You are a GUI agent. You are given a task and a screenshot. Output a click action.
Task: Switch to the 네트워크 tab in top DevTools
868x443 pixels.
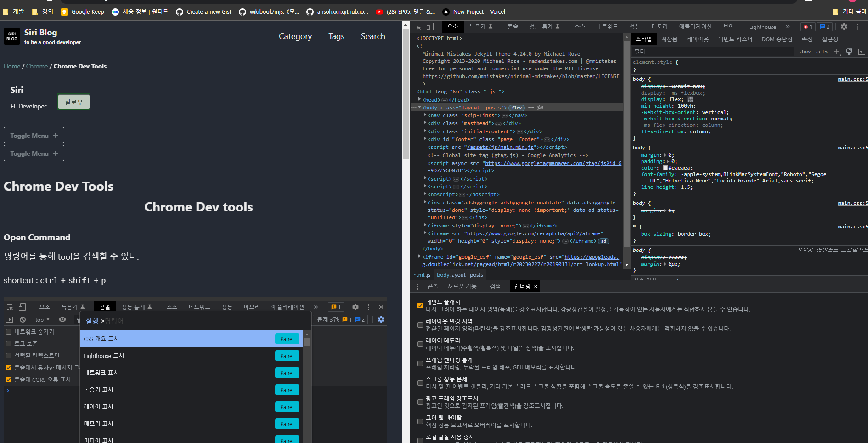[x=607, y=27]
